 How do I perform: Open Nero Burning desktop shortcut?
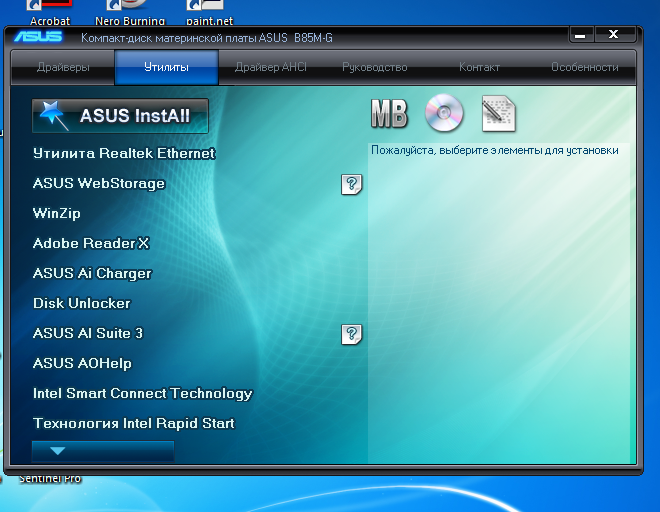tap(130, 13)
